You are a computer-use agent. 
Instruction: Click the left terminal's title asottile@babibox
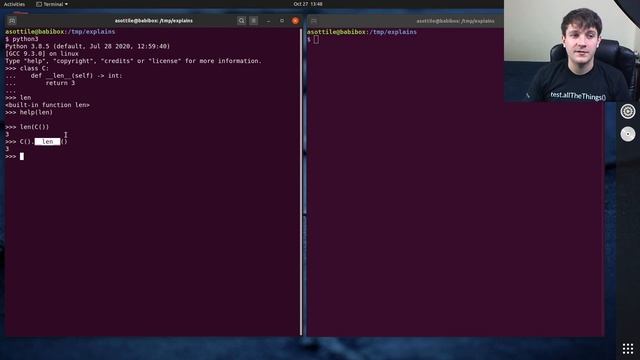[153, 20]
